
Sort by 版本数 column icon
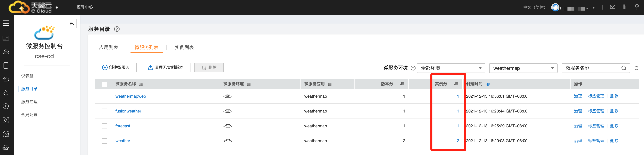(x=402, y=84)
